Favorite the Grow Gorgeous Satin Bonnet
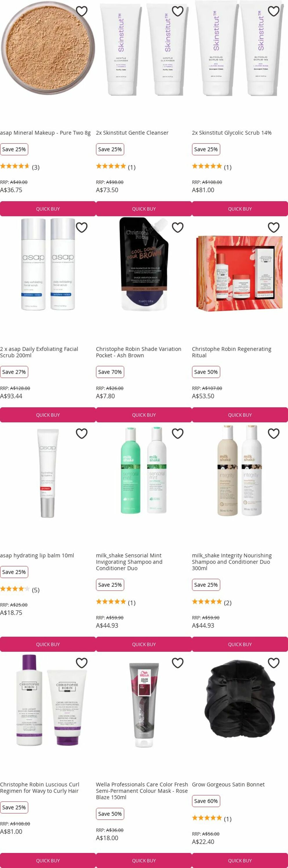 click(x=274, y=663)
